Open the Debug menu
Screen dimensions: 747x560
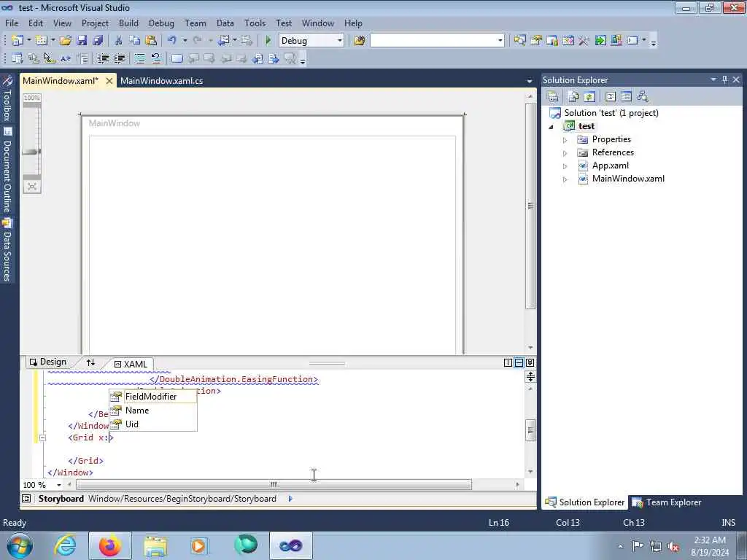161,23
